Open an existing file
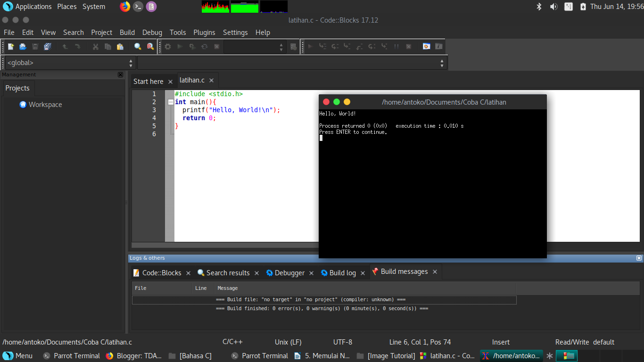The height and width of the screenshot is (362, 644). point(22,46)
